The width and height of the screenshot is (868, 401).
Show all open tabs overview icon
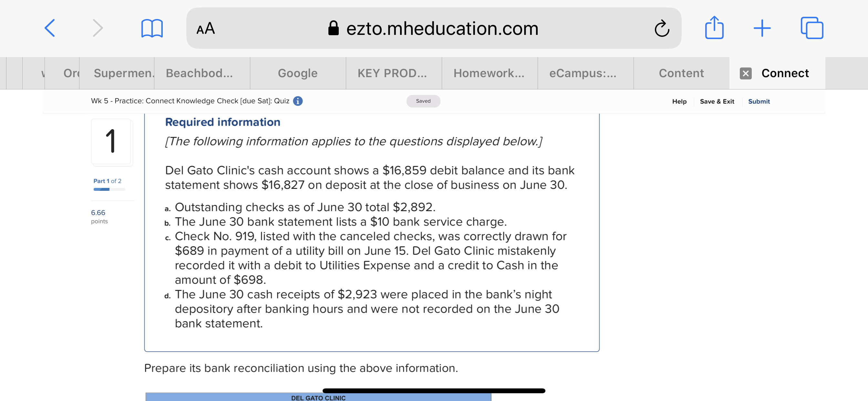(812, 28)
